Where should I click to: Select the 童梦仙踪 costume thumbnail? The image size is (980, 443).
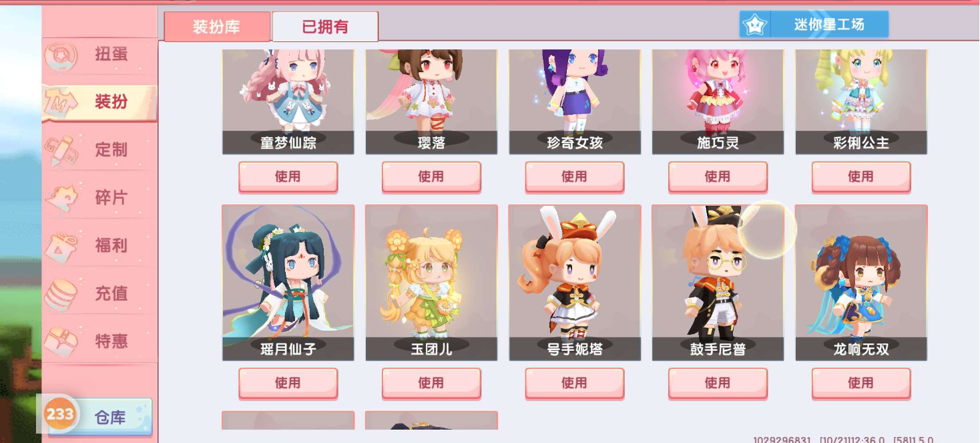288,102
